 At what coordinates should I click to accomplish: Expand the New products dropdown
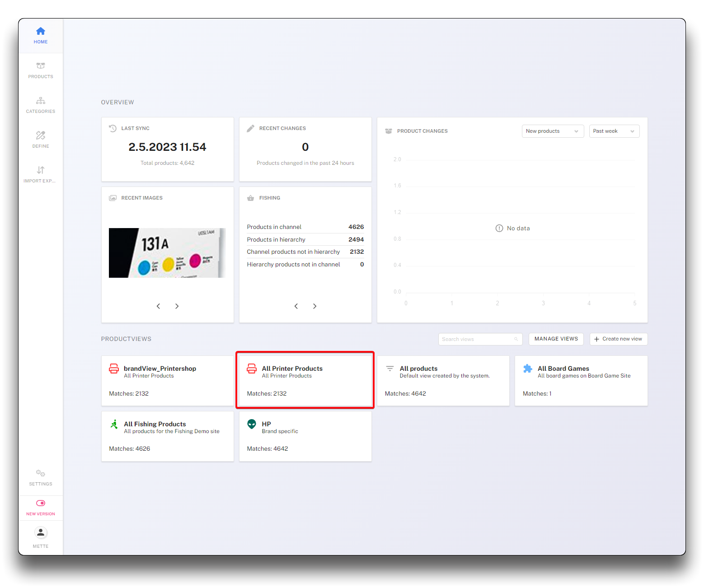pos(553,131)
